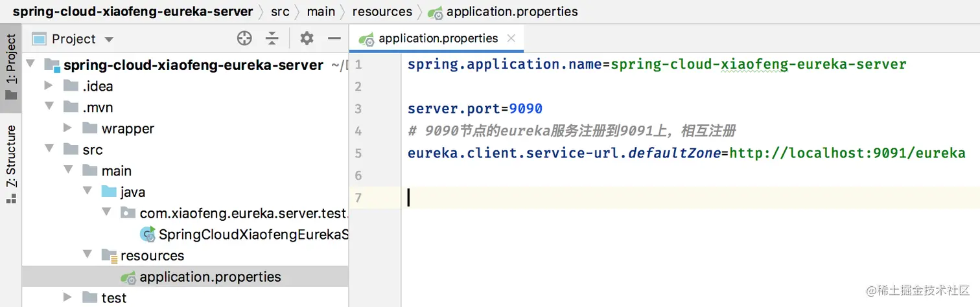Viewport: 980px width, 307px height.
Task: Collapse the src folder
Action: pyautogui.click(x=49, y=150)
